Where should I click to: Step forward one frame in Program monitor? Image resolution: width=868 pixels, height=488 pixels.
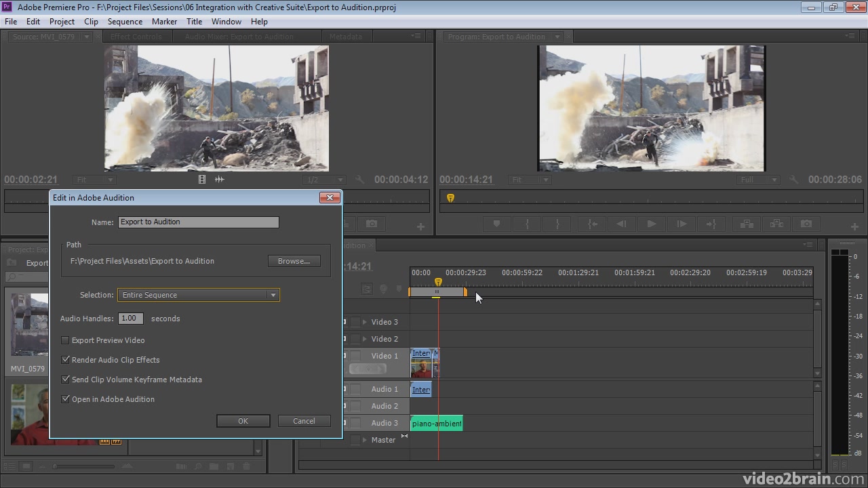682,224
